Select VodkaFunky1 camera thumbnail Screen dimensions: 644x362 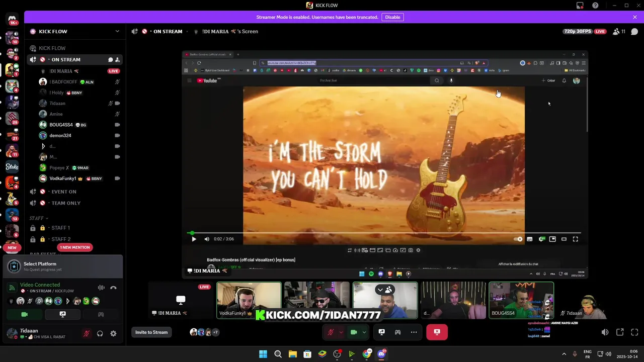coord(249,300)
